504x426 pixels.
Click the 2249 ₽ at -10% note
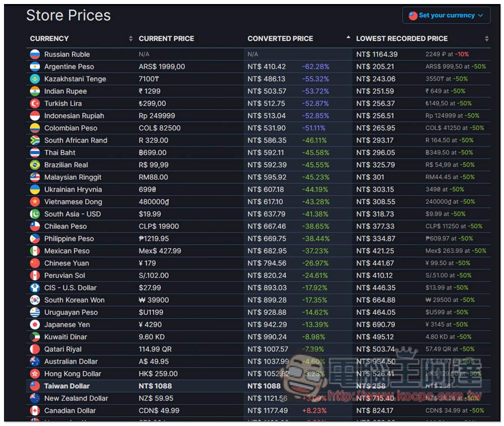tap(447, 54)
